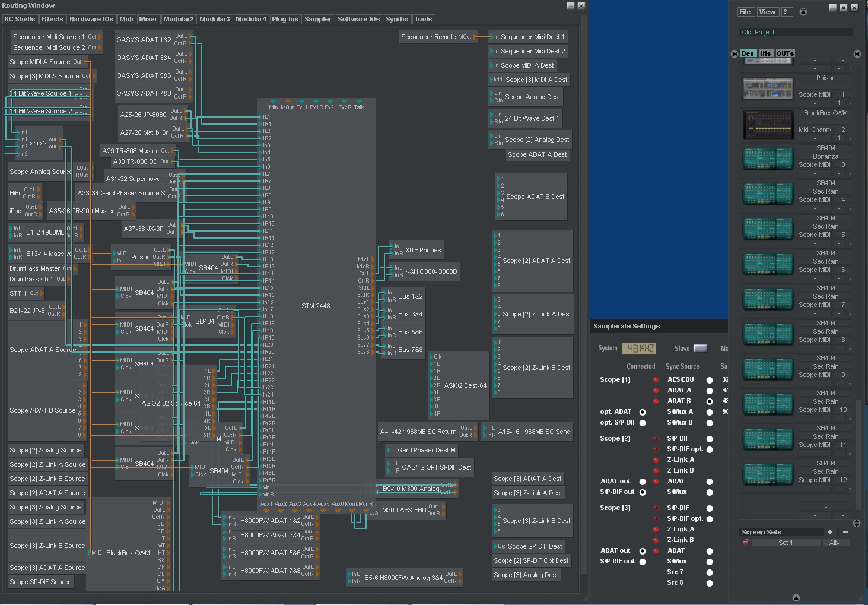The image size is (868, 605).
Task: Toggle the Slave switch
Action: tap(700, 349)
